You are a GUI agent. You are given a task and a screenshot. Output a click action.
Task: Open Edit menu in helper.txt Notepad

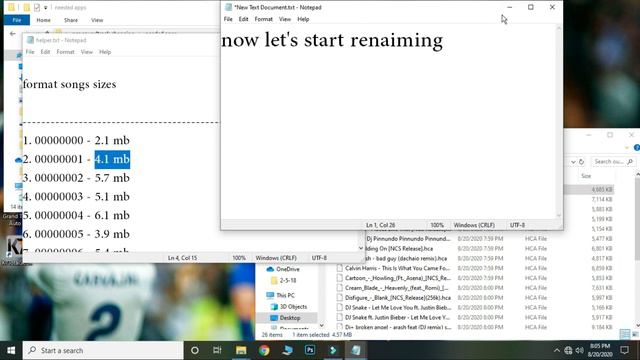[x=45, y=52]
